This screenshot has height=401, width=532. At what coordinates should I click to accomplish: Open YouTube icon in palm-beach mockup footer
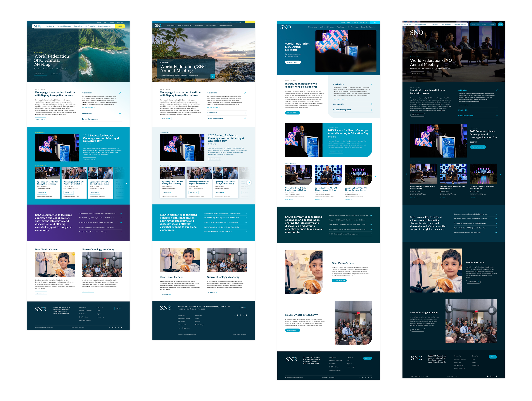tap(238, 315)
